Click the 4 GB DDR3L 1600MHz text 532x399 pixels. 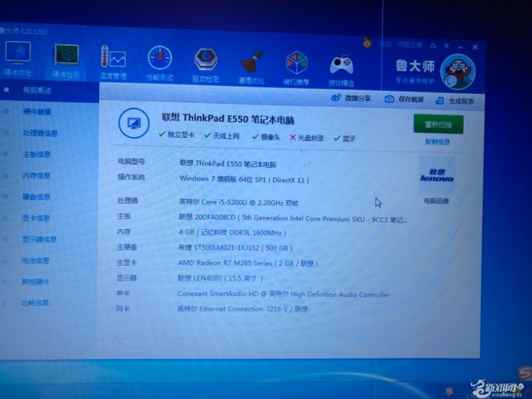click(x=232, y=233)
